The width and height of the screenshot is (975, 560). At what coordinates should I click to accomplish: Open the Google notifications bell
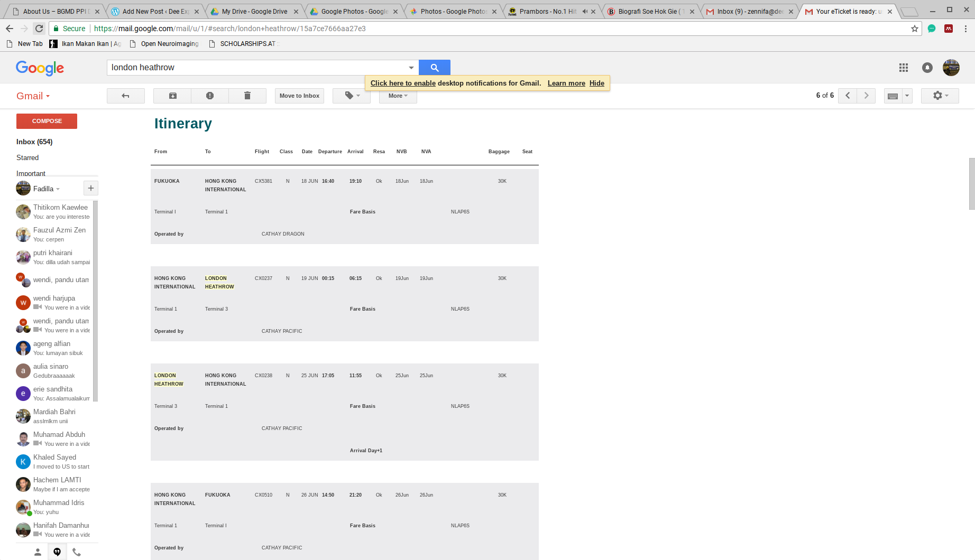coord(927,68)
